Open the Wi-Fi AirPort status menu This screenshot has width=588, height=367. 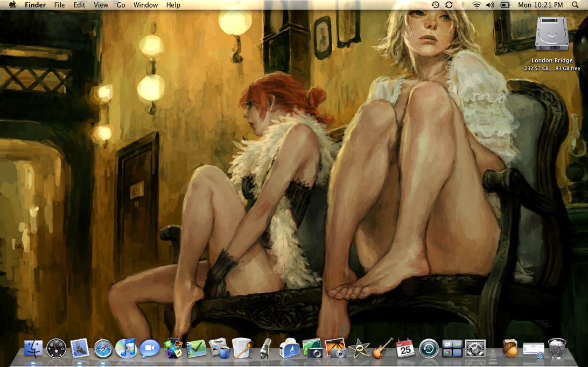(x=477, y=5)
